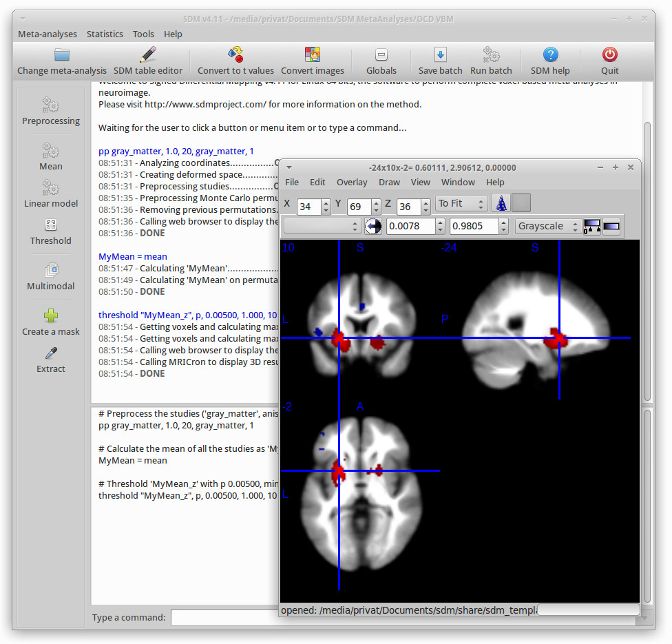
Task: Select the Preprocessing sidebar icon
Action: pyautogui.click(x=50, y=112)
